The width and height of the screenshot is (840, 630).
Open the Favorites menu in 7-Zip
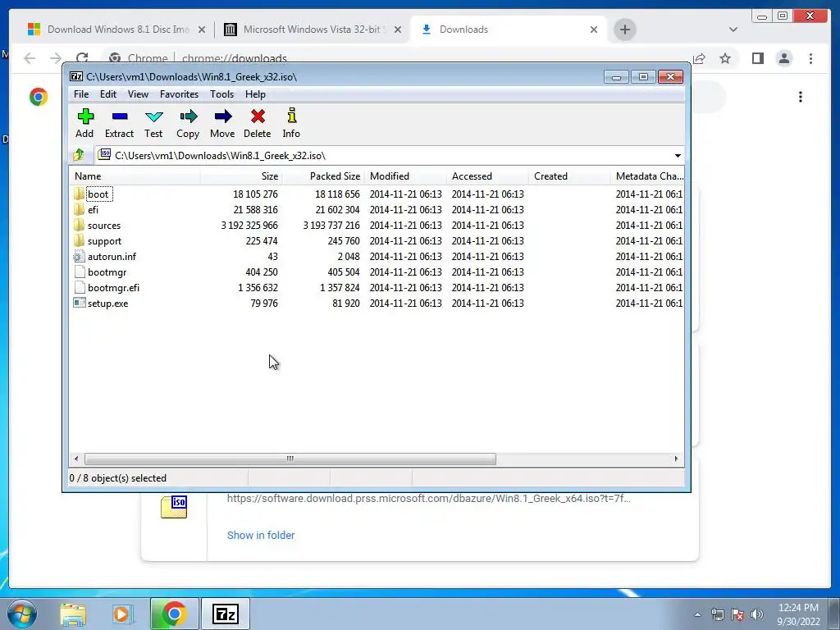(x=179, y=94)
